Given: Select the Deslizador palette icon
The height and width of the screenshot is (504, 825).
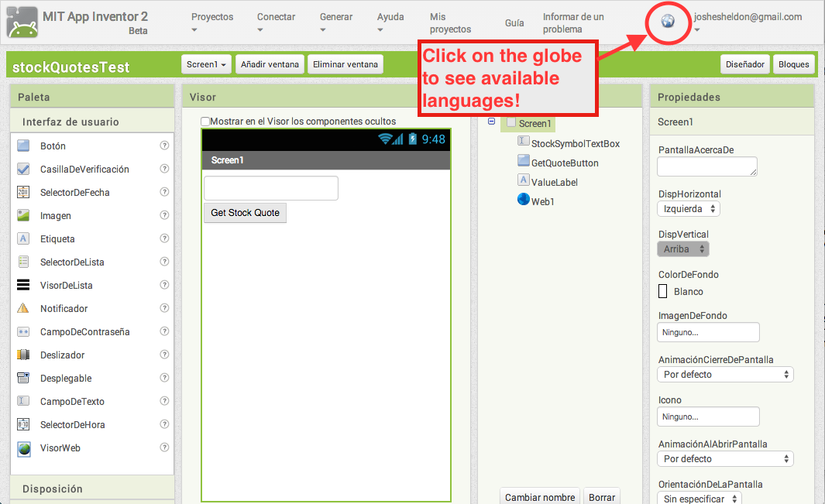Looking at the screenshot, I should click(x=23, y=355).
